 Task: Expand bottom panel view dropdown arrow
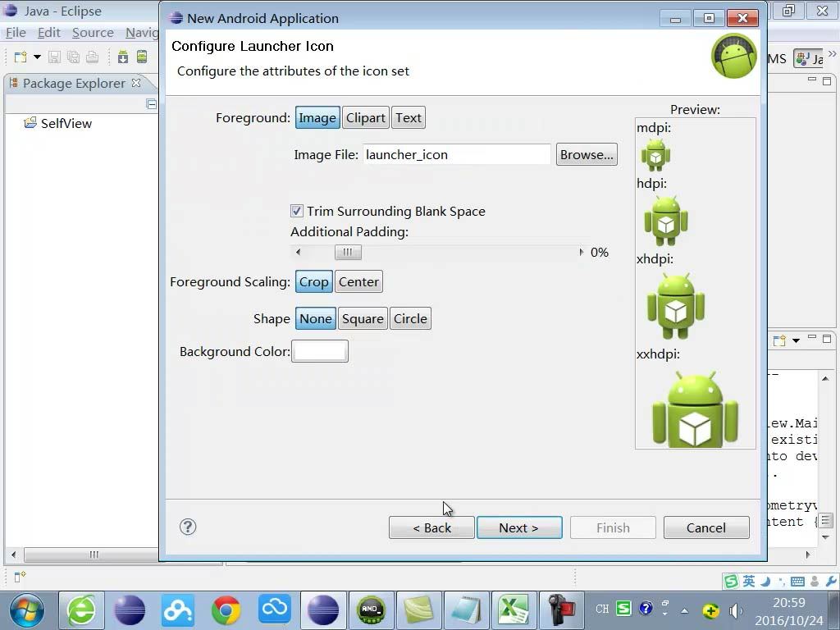796,340
